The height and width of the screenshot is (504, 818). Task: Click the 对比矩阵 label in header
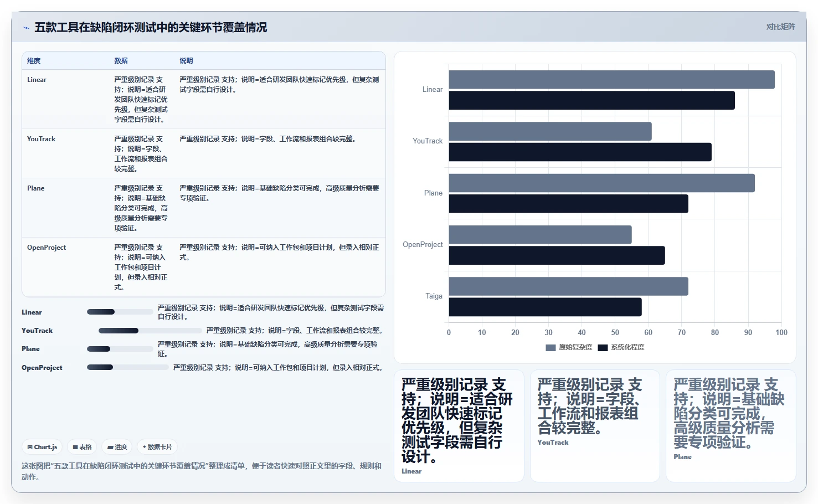coord(780,27)
